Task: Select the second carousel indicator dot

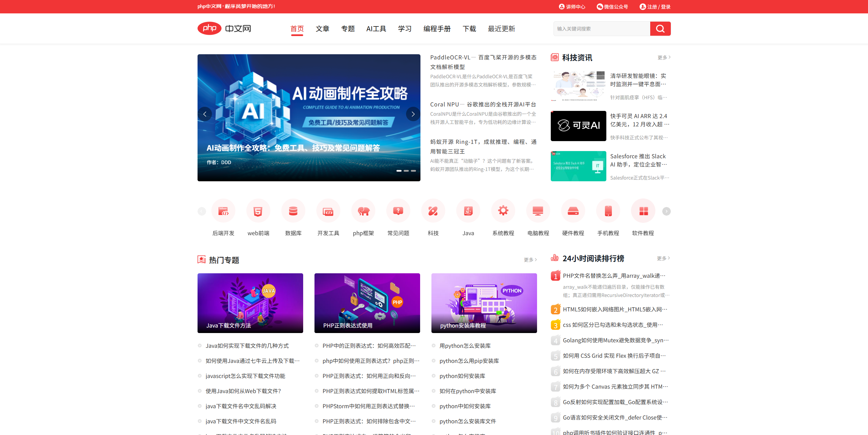Action: click(x=406, y=171)
